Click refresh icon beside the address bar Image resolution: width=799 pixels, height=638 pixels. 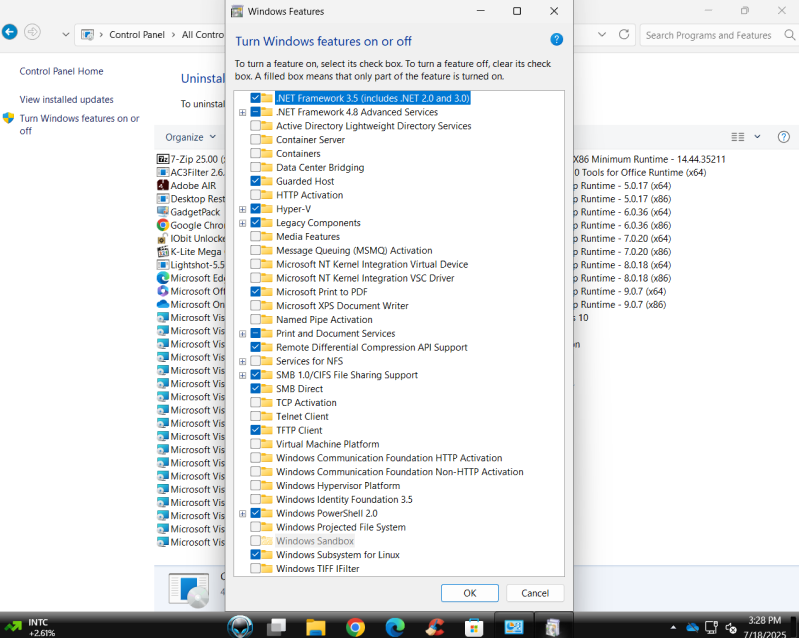click(624, 34)
